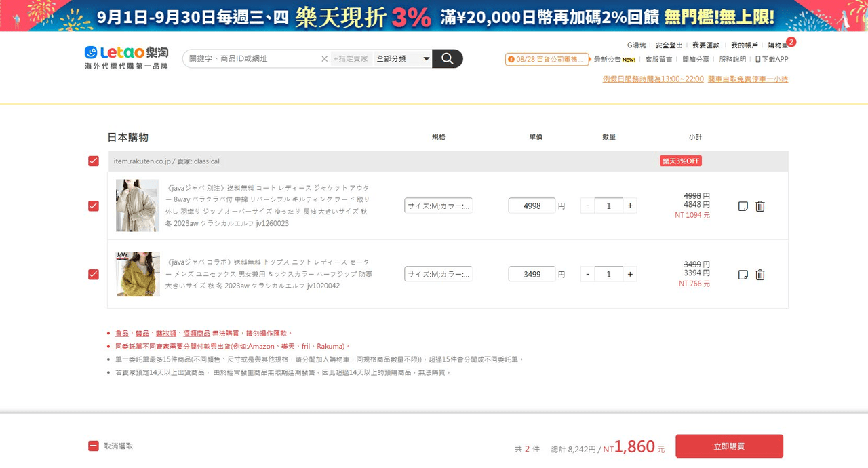Toggle the 取消選取 checkbox at bottom

(94, 446)
